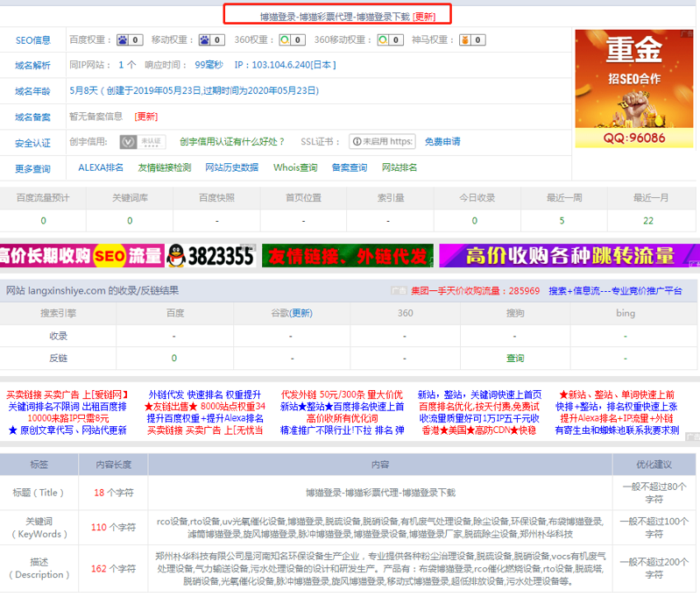The image size is (700, 597).
Task: Click the 同IP网站 1个 link
Action: [127, 65]
